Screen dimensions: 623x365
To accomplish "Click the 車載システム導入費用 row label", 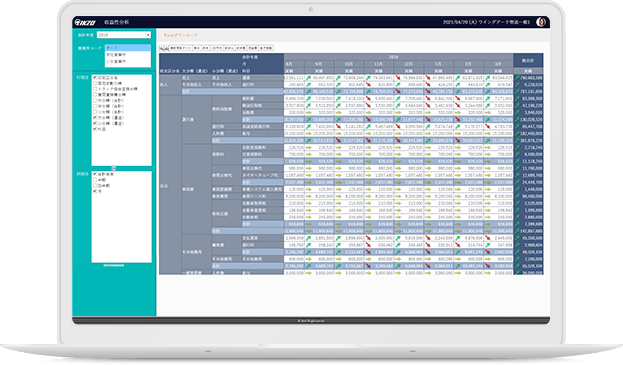I will coord(262,189).
